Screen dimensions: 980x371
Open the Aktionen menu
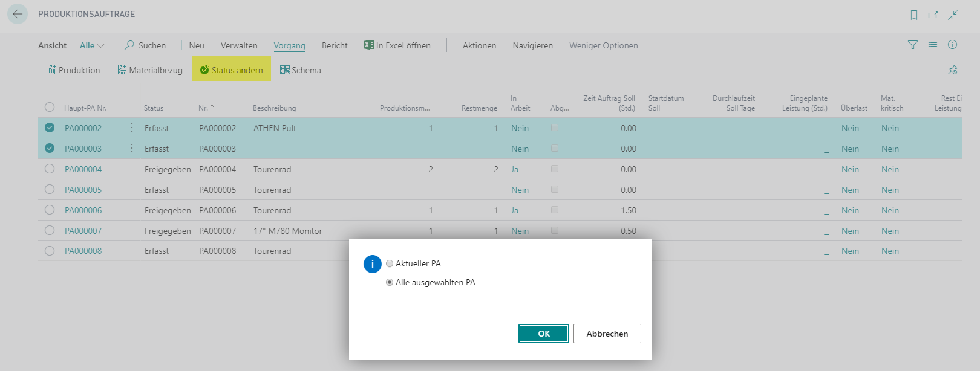click(x=480, y=45)
